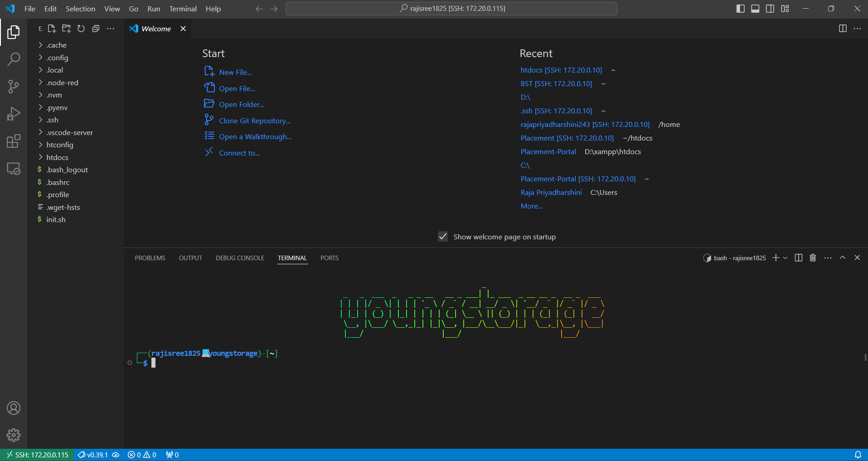Click the Accounts icon

pos(14,408)
